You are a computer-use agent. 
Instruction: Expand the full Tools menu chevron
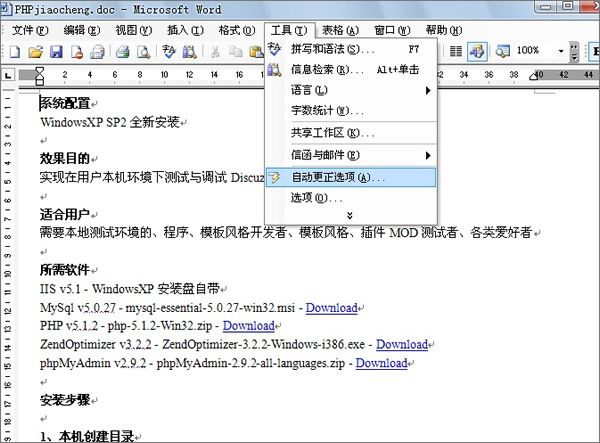(349, 215)
